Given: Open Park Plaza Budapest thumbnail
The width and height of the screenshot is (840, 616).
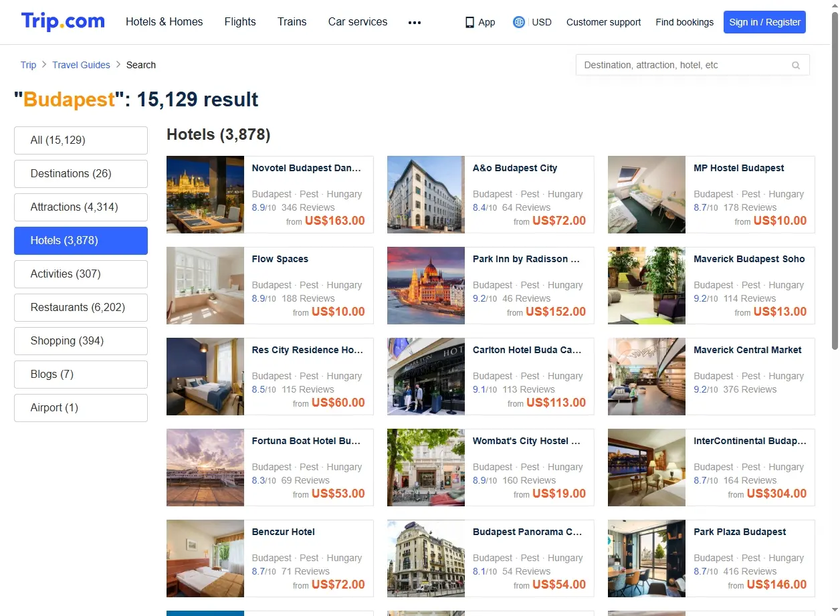Looking at the screenshot, I should click(x=647, y=558).
